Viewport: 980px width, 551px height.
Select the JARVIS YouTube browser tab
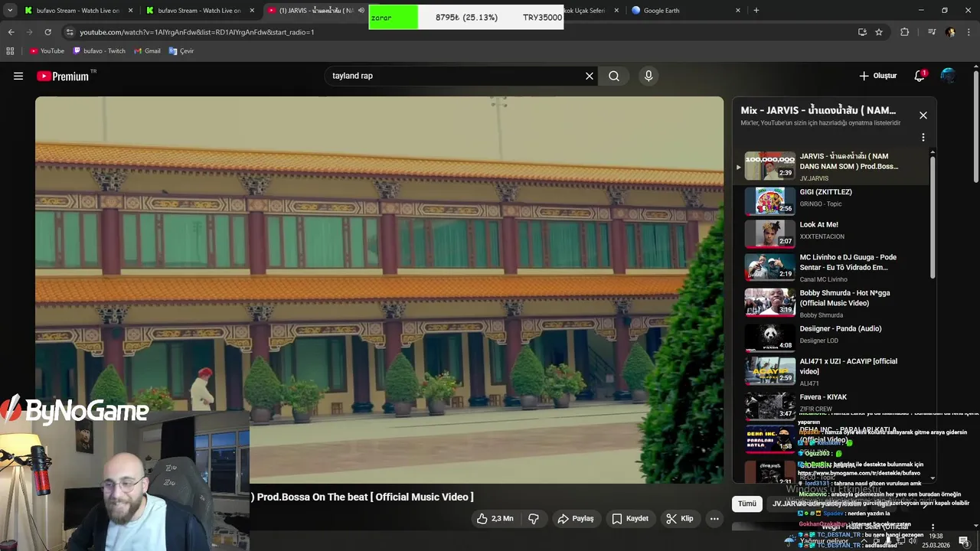(x=315, y=10)
